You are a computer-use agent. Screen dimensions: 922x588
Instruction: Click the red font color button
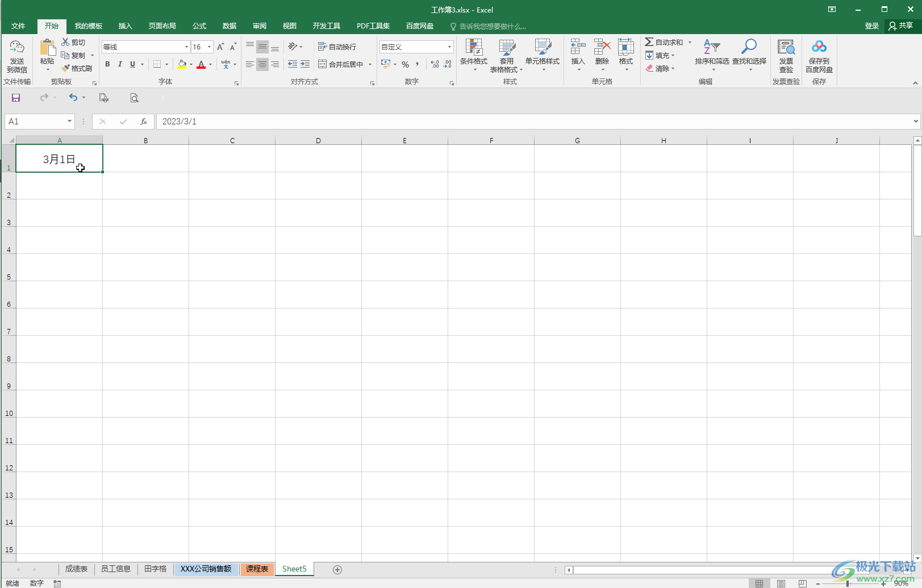pos(201,64)
